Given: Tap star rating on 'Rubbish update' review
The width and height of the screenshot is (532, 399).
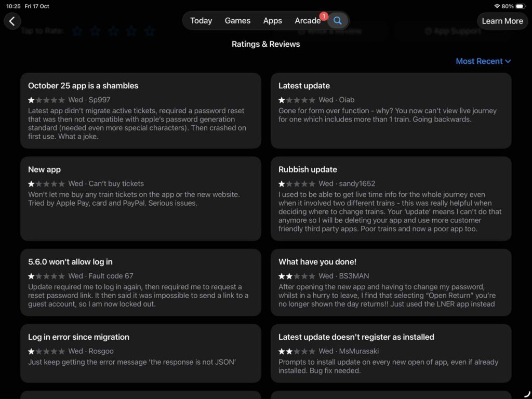Looking at the screenshot, I should (297, 183).
